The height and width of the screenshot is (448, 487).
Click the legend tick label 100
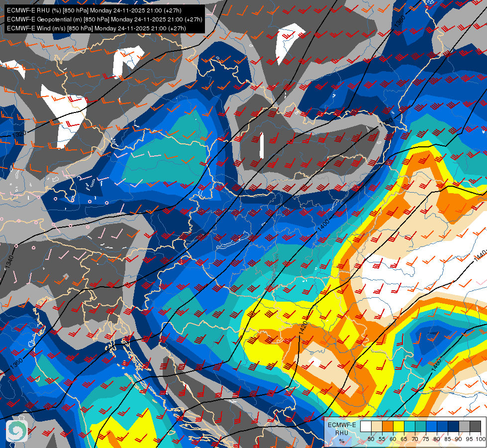[480, 439]
